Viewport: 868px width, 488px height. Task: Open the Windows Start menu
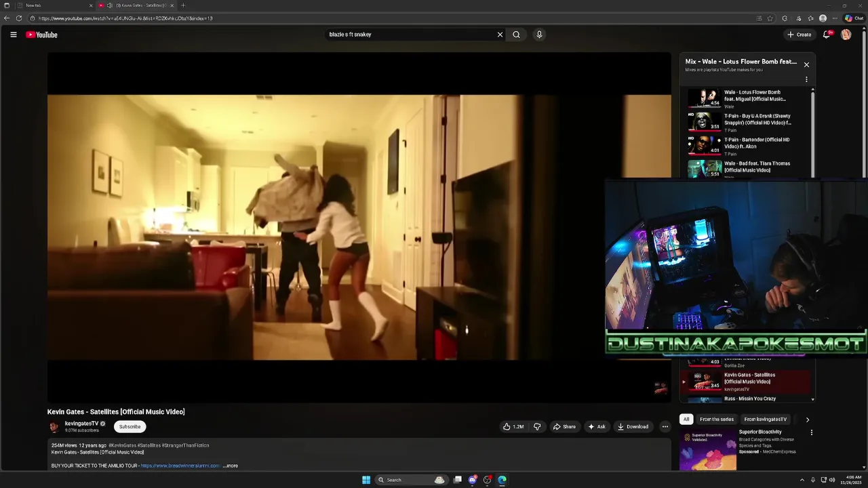(366, 480)
